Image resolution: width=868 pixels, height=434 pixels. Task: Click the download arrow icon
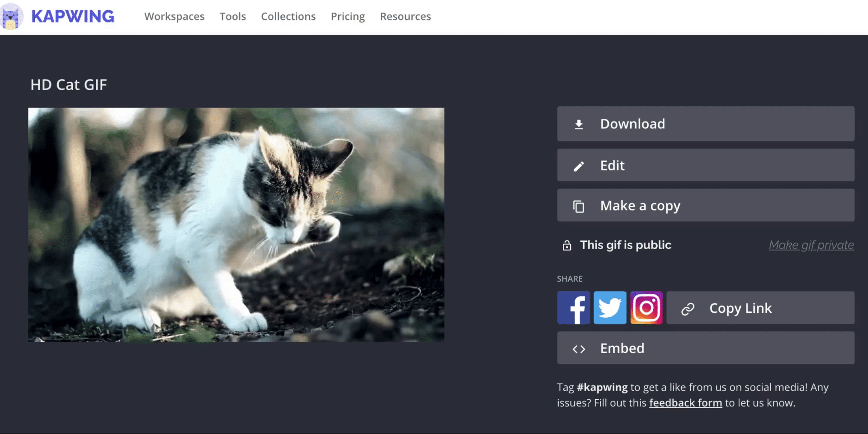coord(579,124)
